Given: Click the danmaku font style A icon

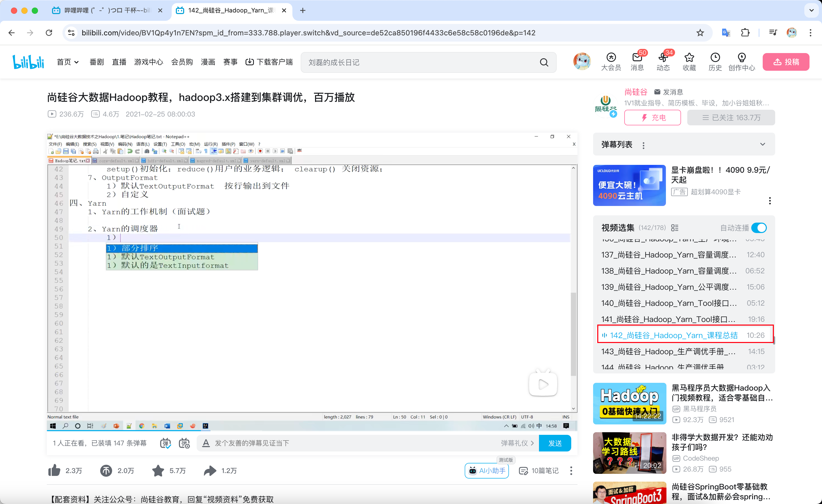Looking at the screenshot, I should [x=206, y=443].
